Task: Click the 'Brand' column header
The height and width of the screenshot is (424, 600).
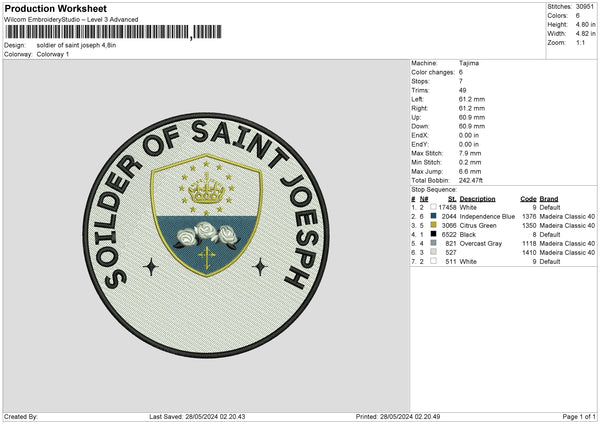Action: (x=549, y=199)
